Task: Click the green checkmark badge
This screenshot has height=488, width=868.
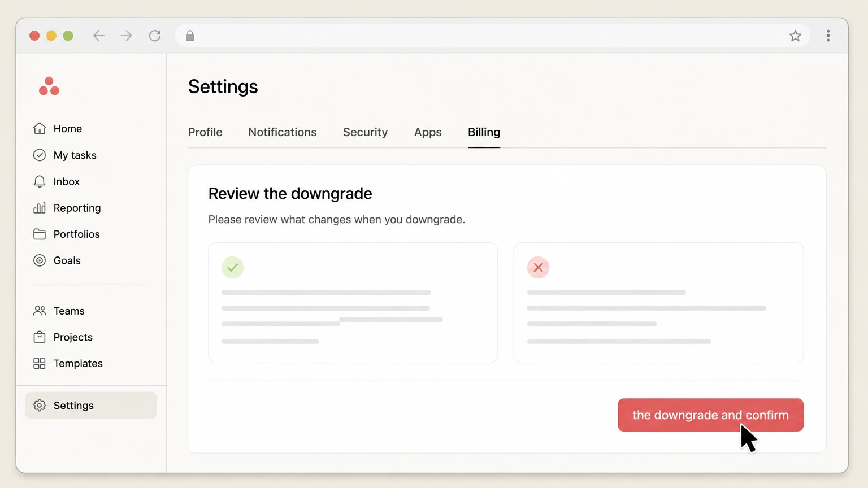Action: coord(233,268)
